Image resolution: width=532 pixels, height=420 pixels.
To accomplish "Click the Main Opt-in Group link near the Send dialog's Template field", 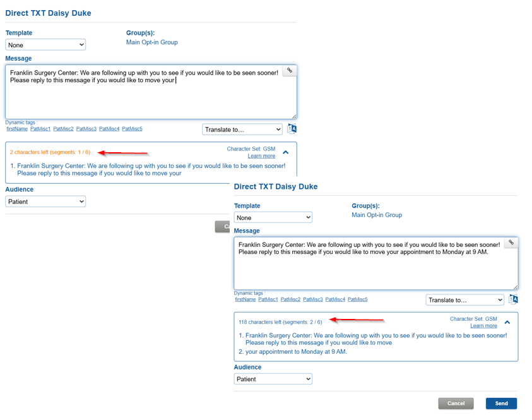I will click(377, 215).
